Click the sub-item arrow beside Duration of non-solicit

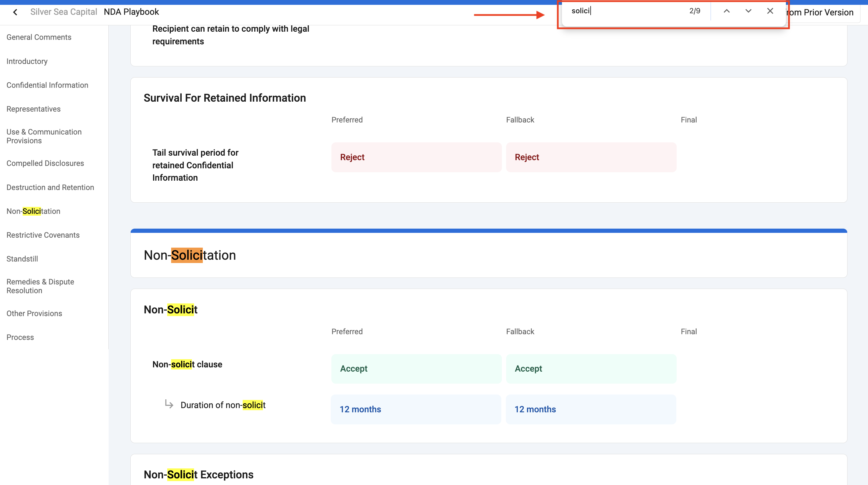[169, 404]
